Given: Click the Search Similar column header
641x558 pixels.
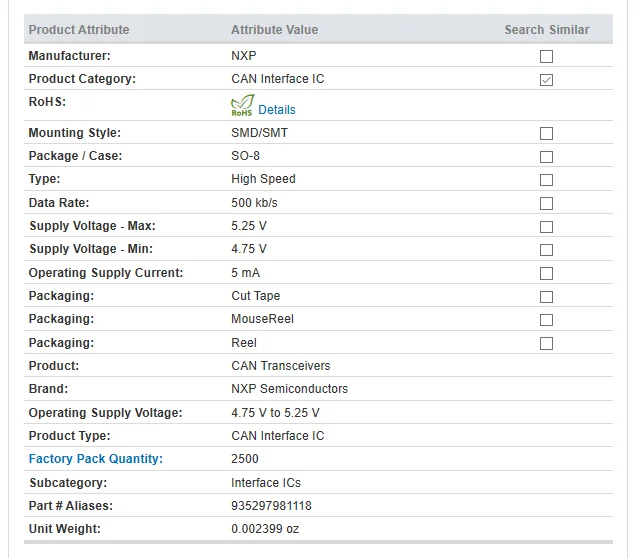Looking at the screenshot, I should [x=547, y=29].
